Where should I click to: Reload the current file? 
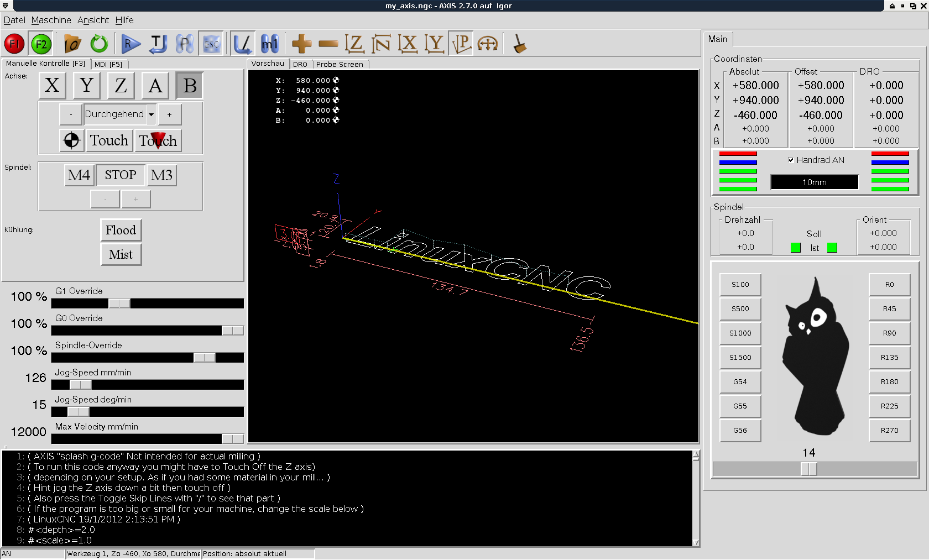pyautogui.click(x=99, y=44)
